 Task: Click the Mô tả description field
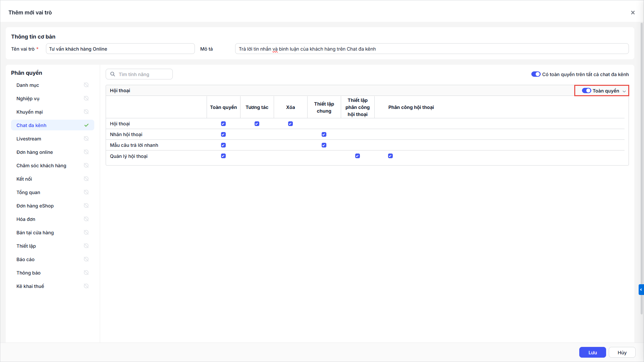point(432,49)
